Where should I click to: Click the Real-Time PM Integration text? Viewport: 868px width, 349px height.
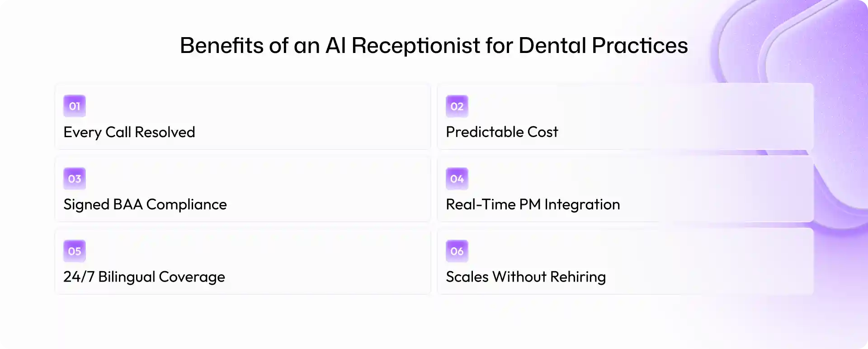533,205
